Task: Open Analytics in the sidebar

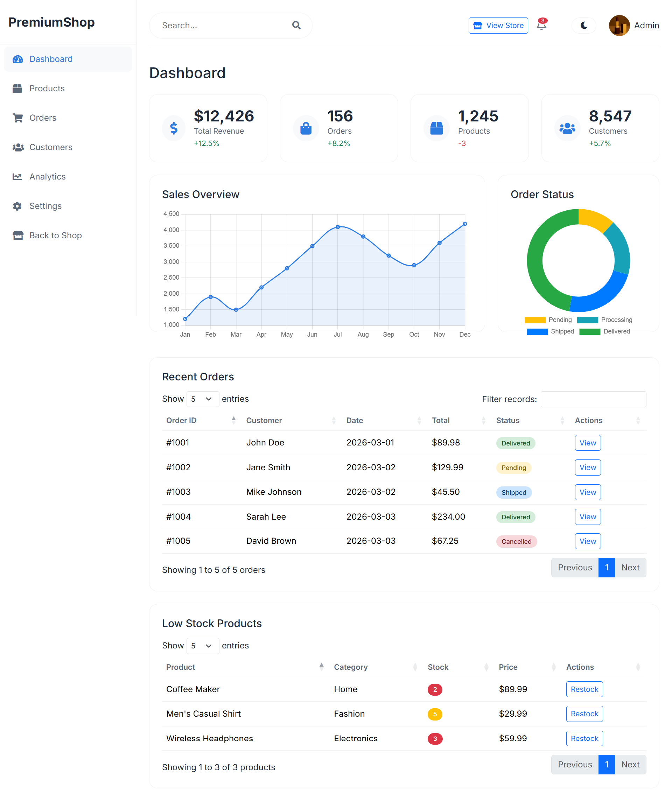Action: point(48,177)
